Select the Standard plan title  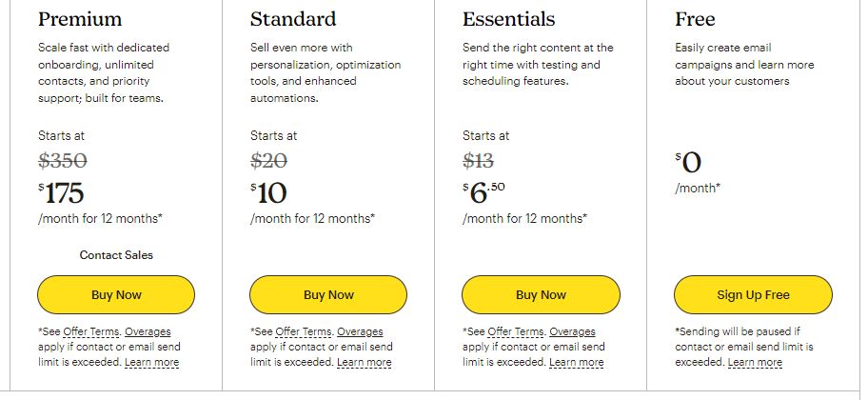click(293, 19)
